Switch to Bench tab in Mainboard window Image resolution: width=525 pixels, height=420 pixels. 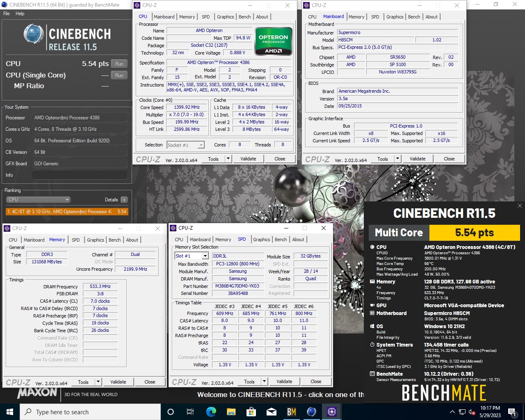click(414, 17)
